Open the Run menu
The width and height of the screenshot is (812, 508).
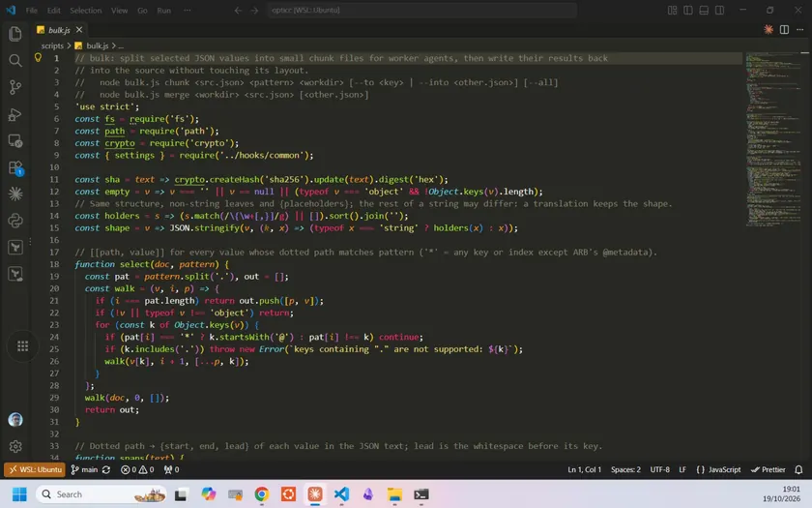(x=163, y=10)
